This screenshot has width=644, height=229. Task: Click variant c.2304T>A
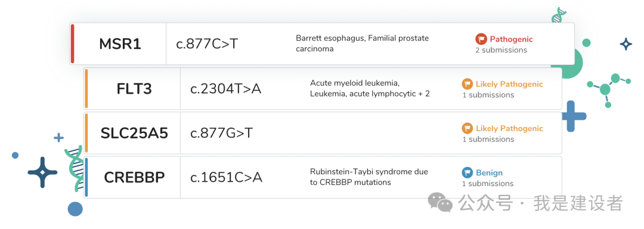(226, 89)
